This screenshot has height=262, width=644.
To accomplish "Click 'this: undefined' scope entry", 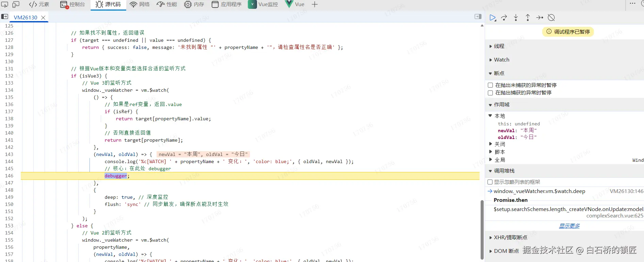I will coord(519,124).
